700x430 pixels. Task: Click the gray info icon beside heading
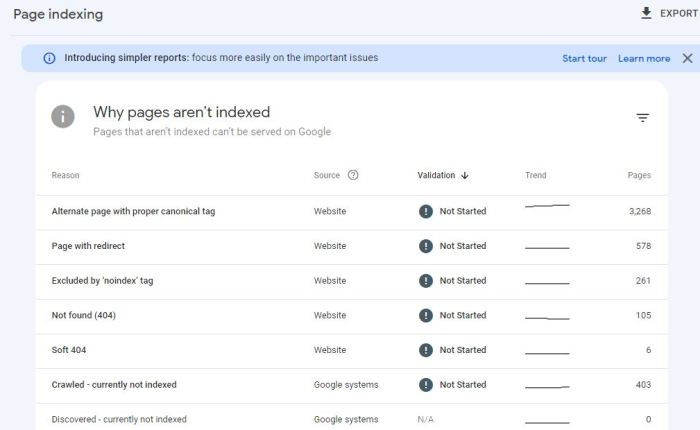click(x=63, y=117)
